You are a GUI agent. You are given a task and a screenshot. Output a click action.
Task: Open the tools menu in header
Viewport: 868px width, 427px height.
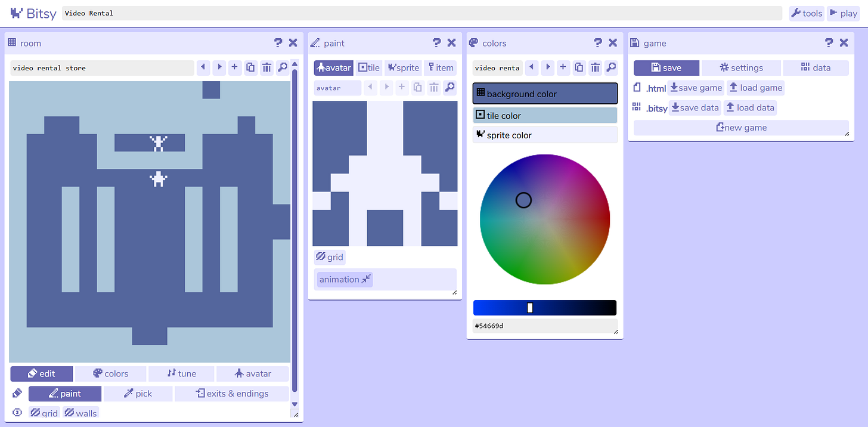click(807, 13)
